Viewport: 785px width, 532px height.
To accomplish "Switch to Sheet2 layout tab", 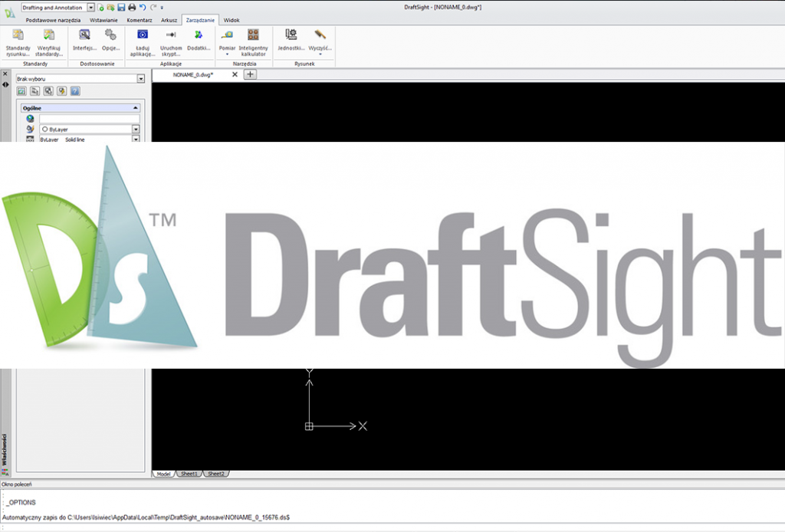I will [216, 474].
